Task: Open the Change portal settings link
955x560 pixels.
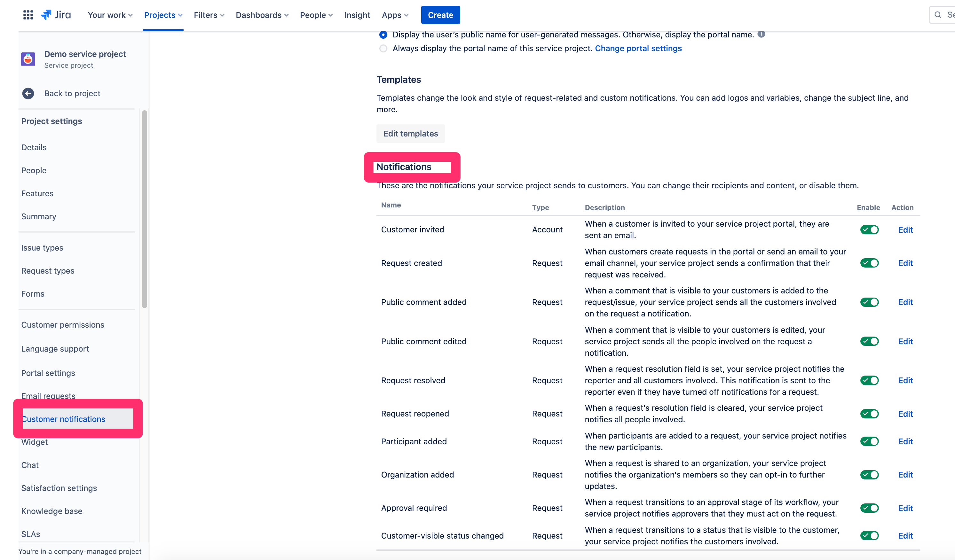Action: [x=638, y=49]
